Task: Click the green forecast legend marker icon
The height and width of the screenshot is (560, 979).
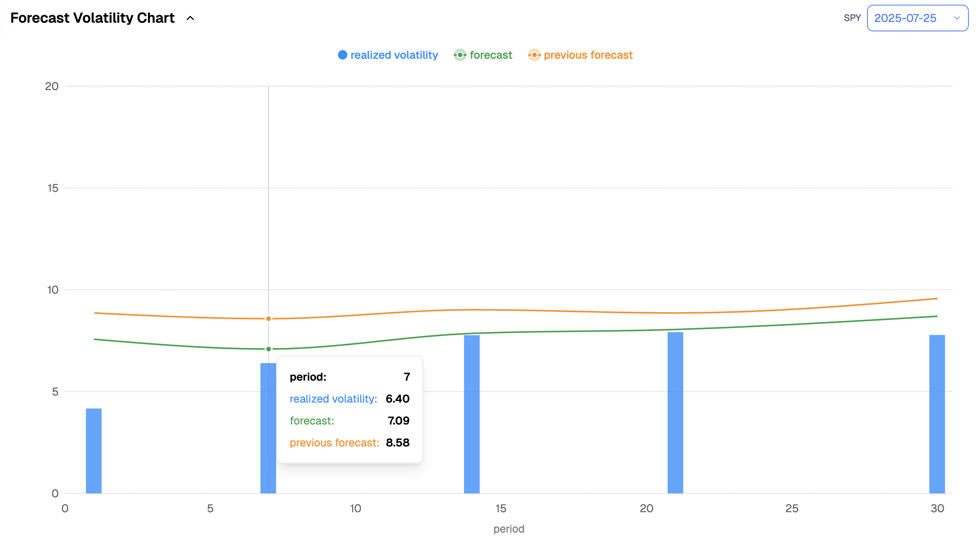Action: (460, 55)
